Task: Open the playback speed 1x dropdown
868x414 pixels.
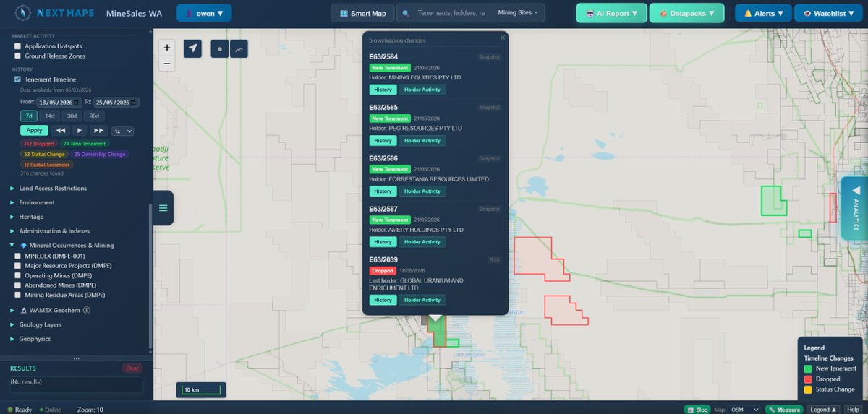Action: coord(122,131)
